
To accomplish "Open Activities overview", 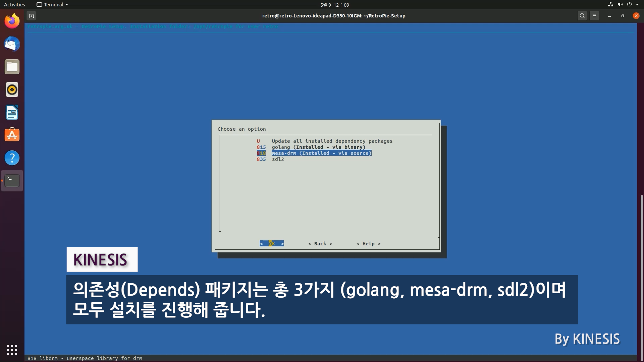I will point(14,5).
